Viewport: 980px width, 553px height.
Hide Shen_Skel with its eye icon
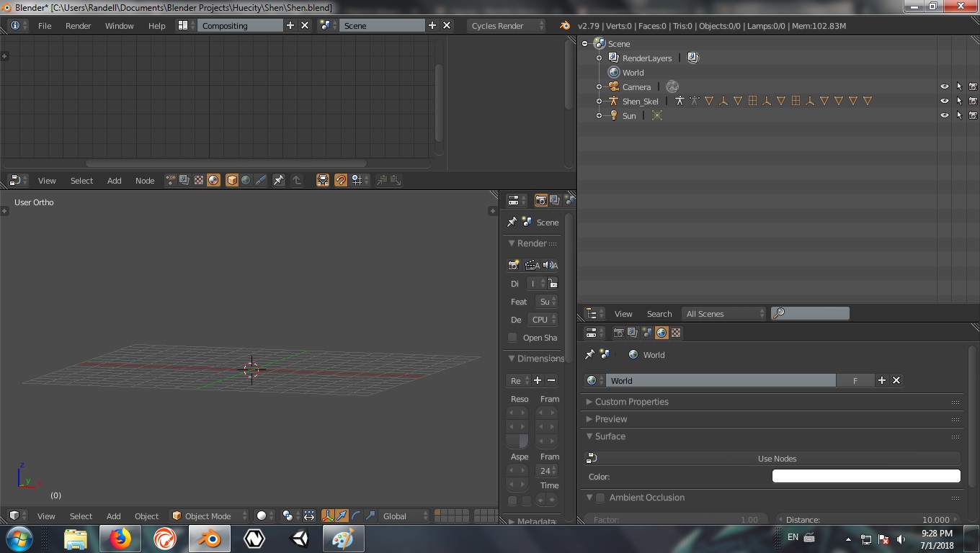[945, 101]
